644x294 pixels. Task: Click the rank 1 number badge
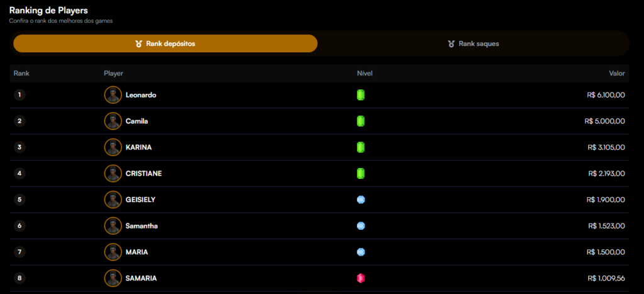click(x=19, y=95)
